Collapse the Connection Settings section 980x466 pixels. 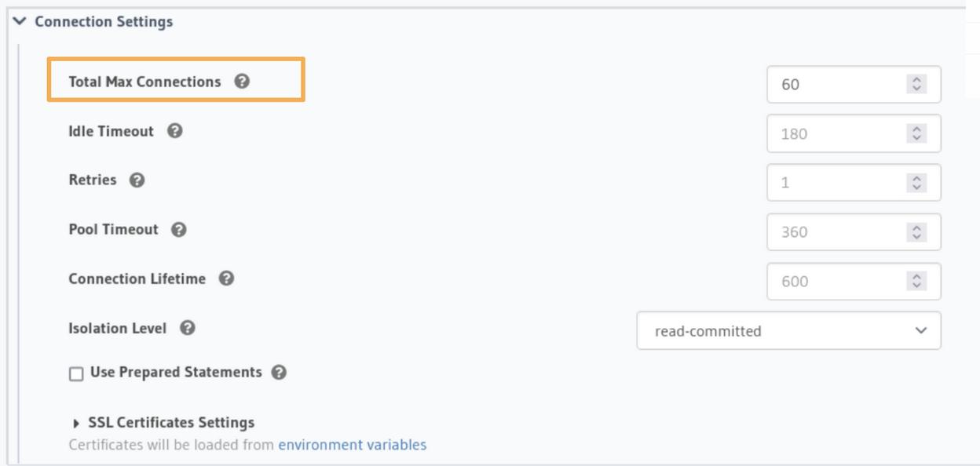(x=20, y=21)
